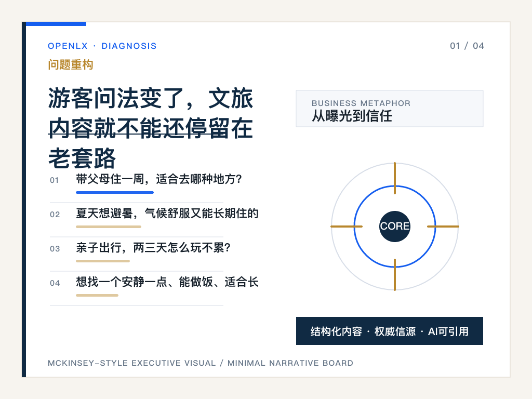532x399 pixels.
Task: Click the tan bar under question 03
Action: tap(103, 261)
